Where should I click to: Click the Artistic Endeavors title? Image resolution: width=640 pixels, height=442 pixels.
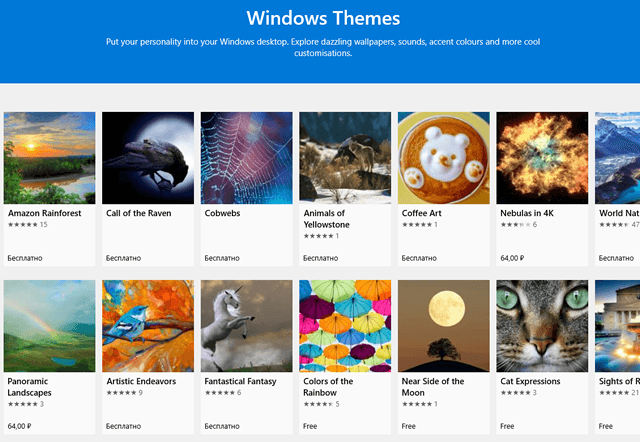tap(141, 381)
